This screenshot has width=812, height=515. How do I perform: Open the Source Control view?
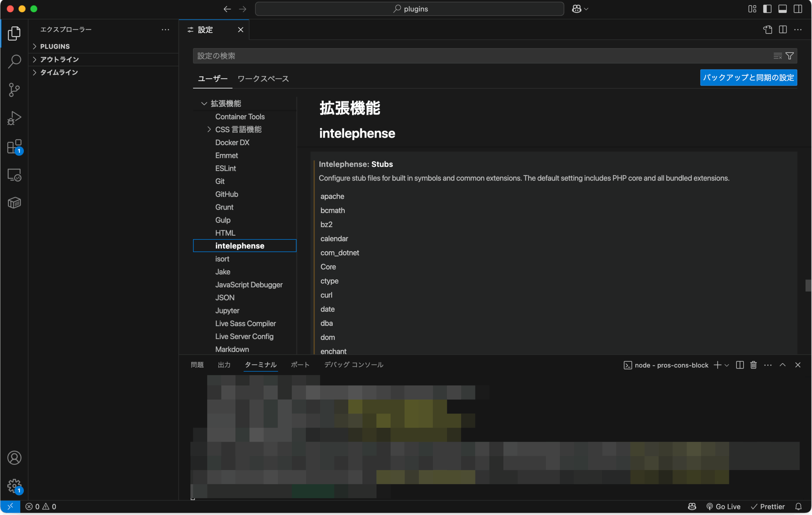tap(14, 90)
